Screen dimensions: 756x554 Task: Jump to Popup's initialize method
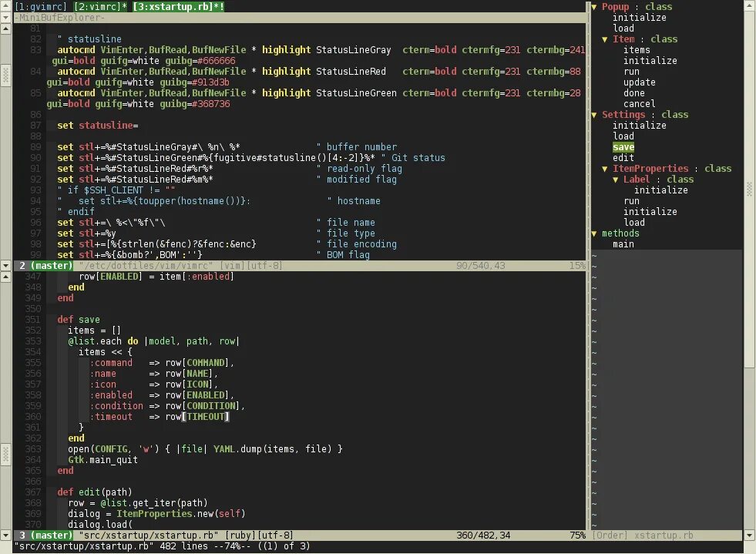(640, 18)
